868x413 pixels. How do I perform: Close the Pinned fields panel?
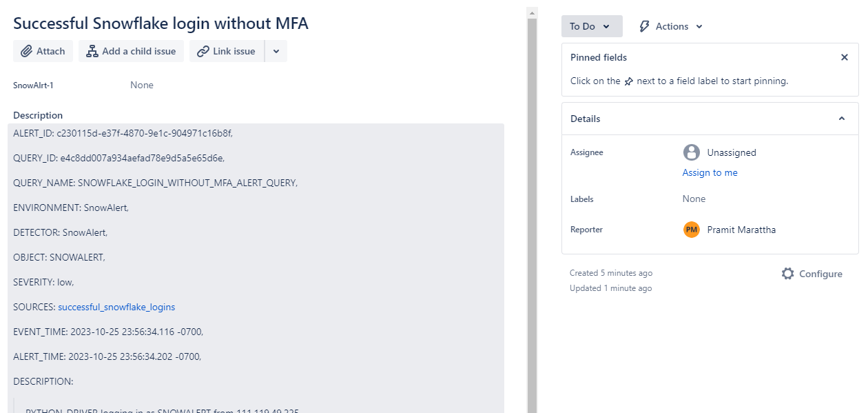[845, 57]
